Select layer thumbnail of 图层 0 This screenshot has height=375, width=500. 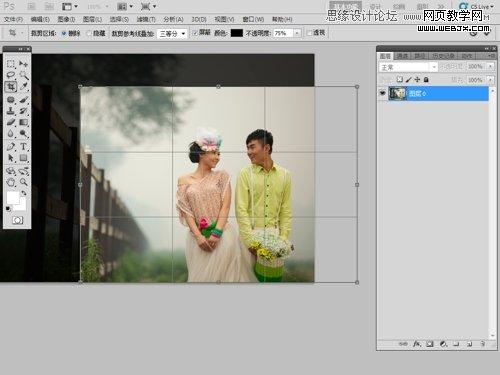398,94
